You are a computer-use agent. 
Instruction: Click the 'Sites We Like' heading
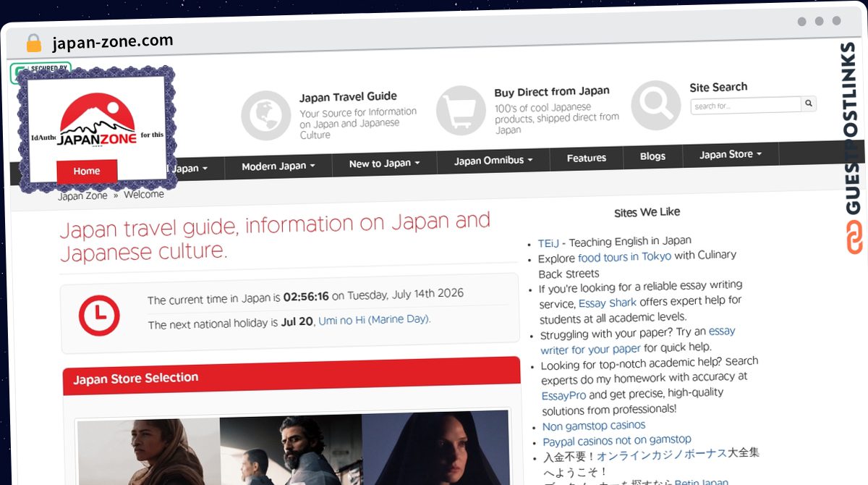tap(647, 212)
